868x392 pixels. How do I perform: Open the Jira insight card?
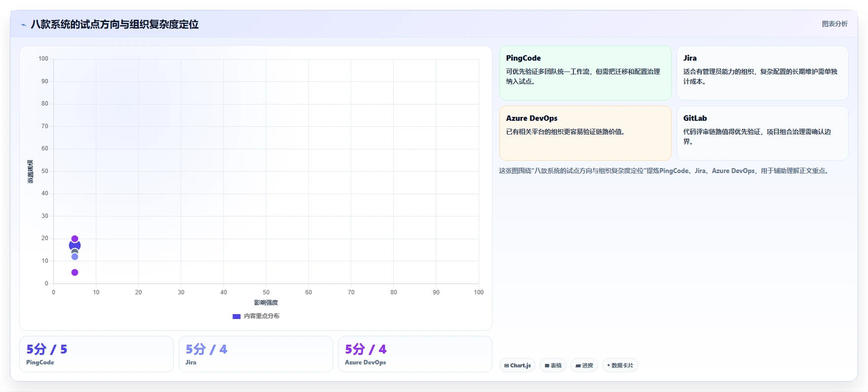tap(762, 73)
